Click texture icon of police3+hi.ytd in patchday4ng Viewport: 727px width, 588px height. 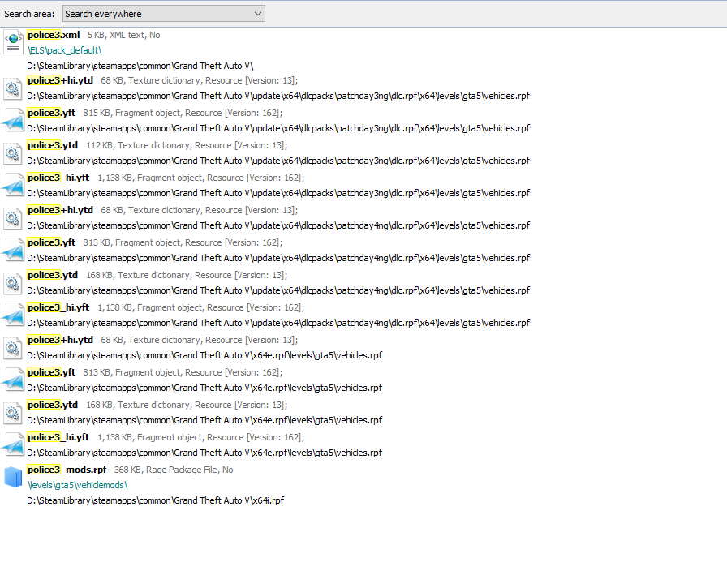coord(13,218)
